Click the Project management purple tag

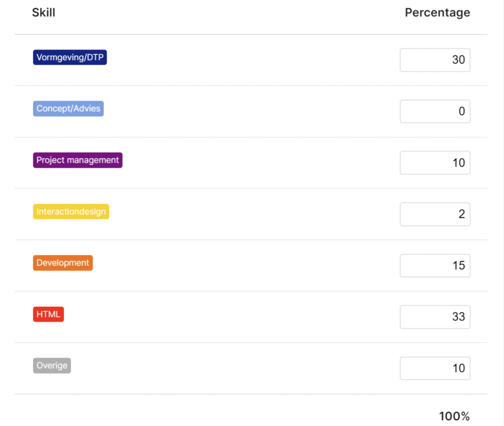coord(78,160)
